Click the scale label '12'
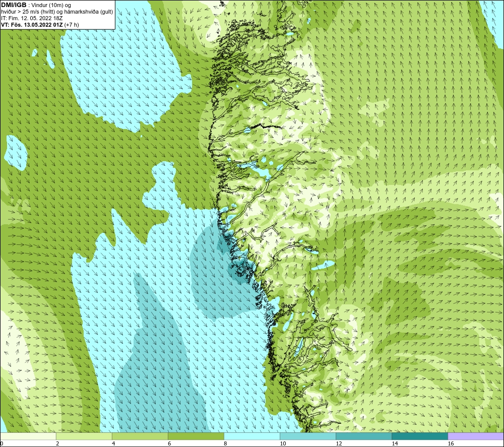The height and width of the screenshot is (447, 504). click(x=339, y=444)
